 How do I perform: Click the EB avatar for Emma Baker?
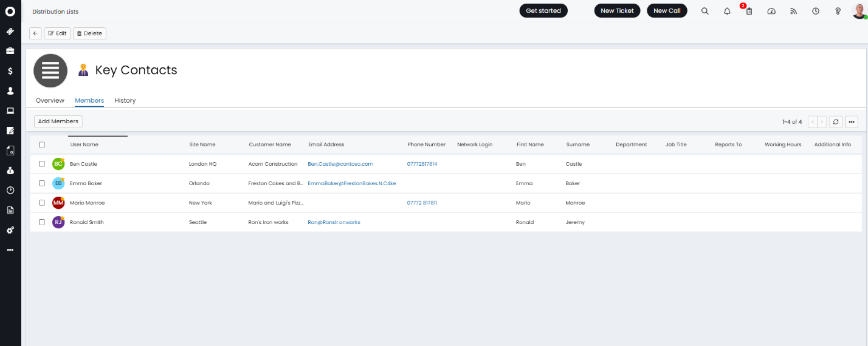[58, 183]
